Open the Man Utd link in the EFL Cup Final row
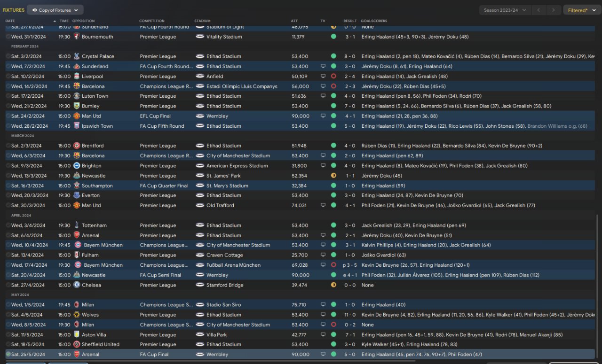602x364 pixels. click(91, 116)
